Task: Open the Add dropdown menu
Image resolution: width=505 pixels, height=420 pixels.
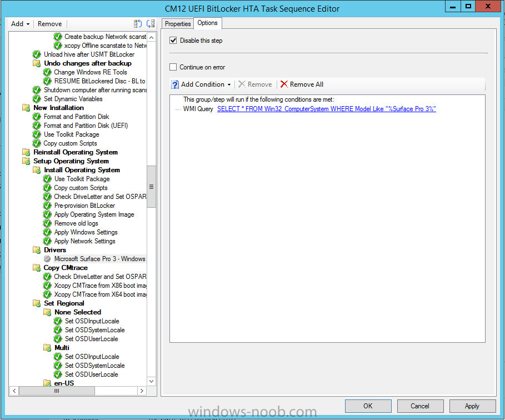Action: pos(20,24)
